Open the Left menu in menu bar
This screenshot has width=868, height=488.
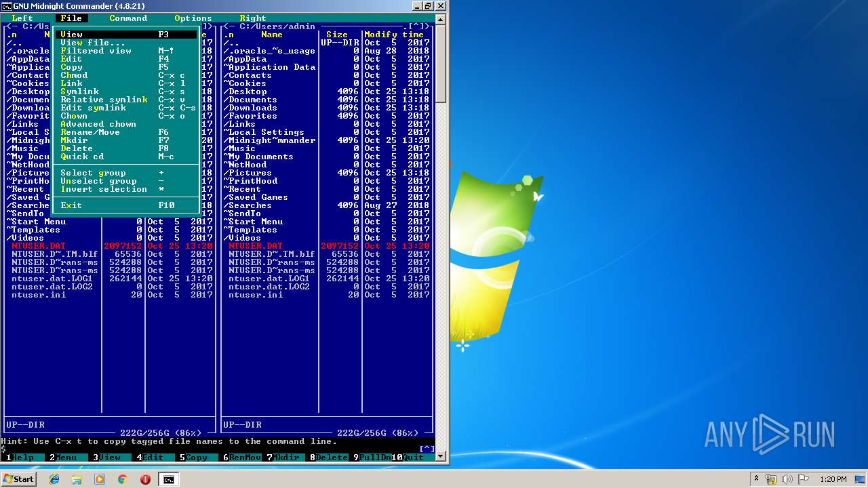(x=22, y=18)
